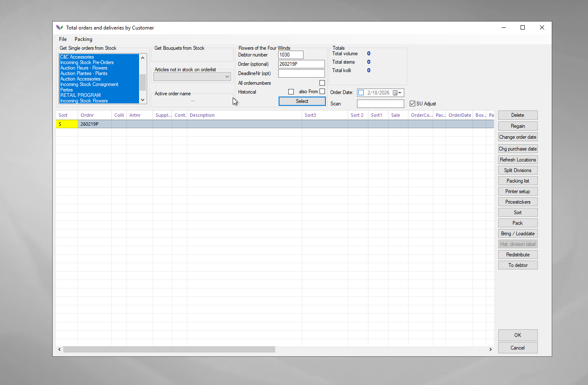The width and height of the screenshot is (588, 385).
Task: Click the DeadlineNr input field
Action: click(301, 73)
